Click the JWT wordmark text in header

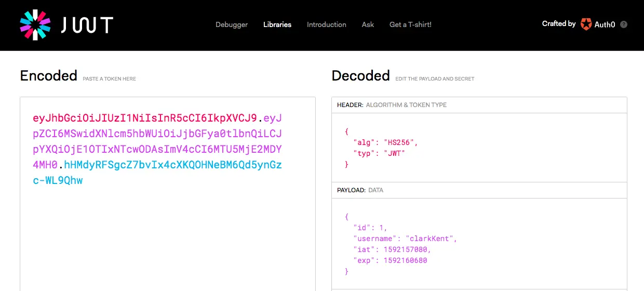click(87, 25)
